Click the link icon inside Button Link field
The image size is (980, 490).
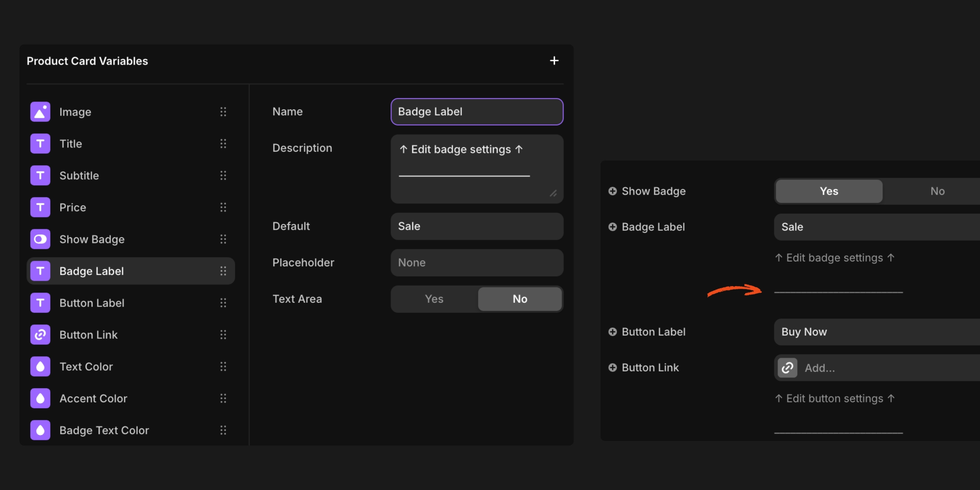tap(786, 367)
